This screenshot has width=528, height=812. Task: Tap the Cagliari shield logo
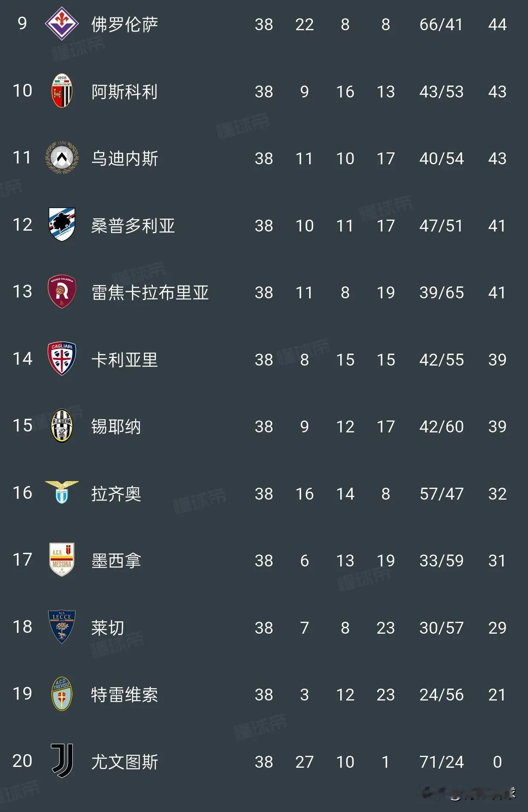(x=62, y=359)
